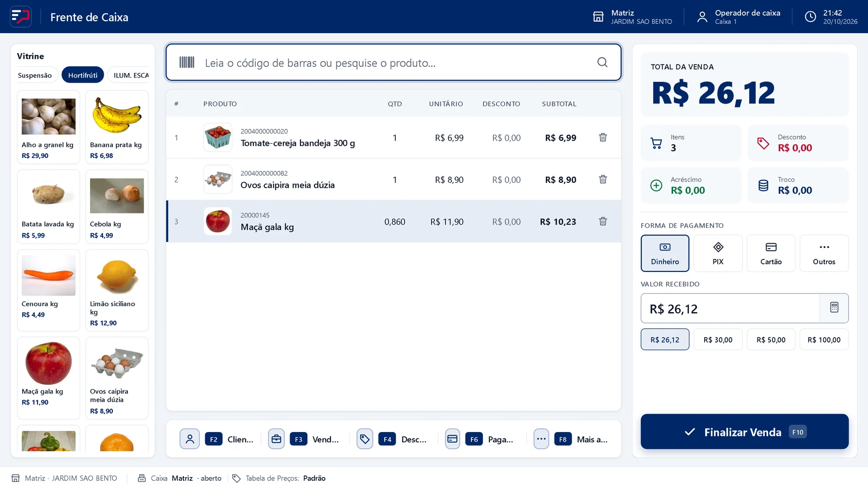Click the store icon next to Matriz
Screen dimensions: 868x489
pyautogui.click(x=598, y=17)
